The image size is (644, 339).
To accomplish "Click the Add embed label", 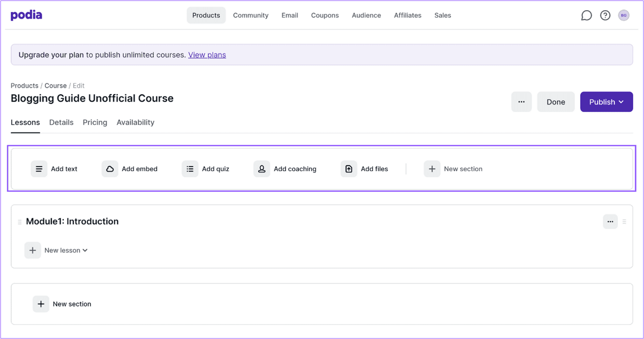I will tap(140, 169).
